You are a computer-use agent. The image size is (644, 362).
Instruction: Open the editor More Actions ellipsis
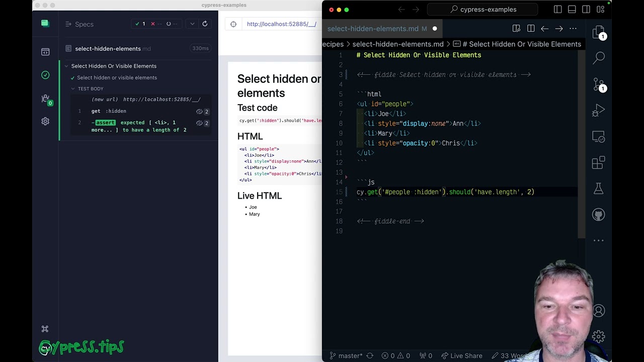(574, 29)
